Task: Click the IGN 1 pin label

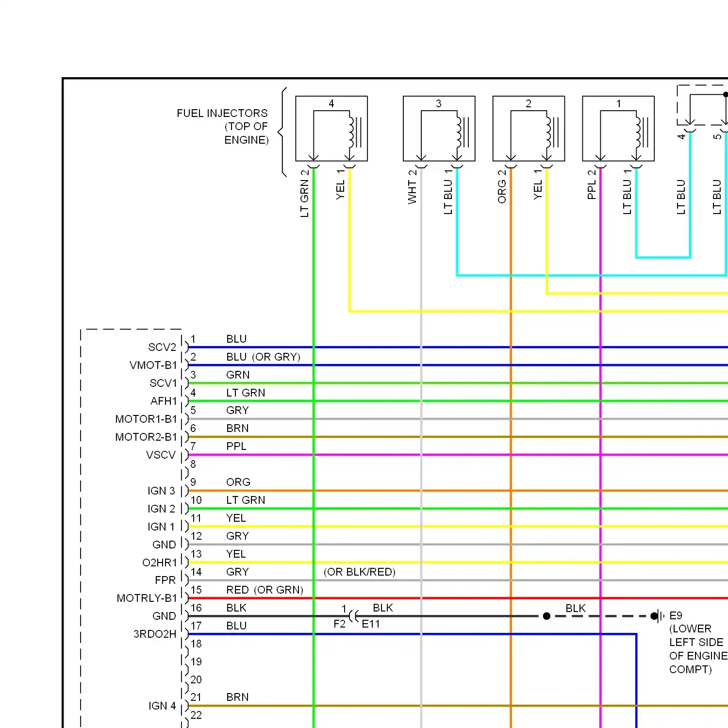Action: point(161,527)
